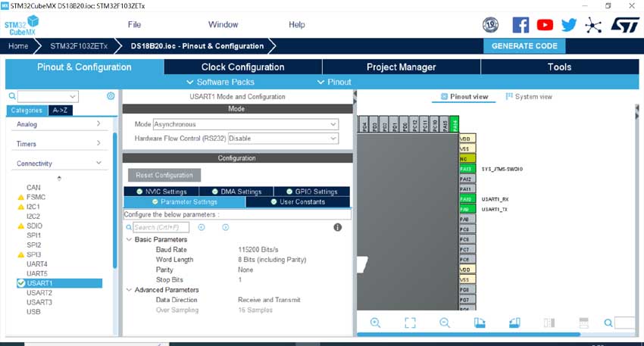Open the gear settings icon in the left panel
Image resolution: width=644 pixels, height=346 pixels.
[111, 96]
